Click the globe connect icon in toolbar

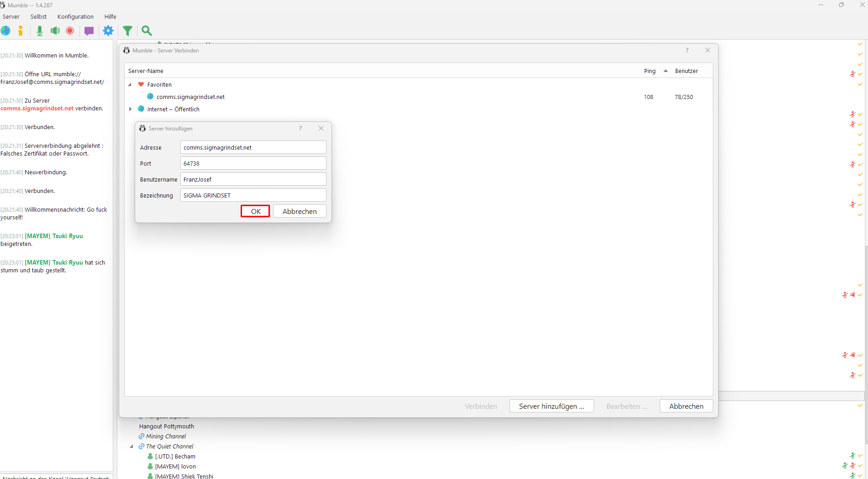(x=5, y=31)
